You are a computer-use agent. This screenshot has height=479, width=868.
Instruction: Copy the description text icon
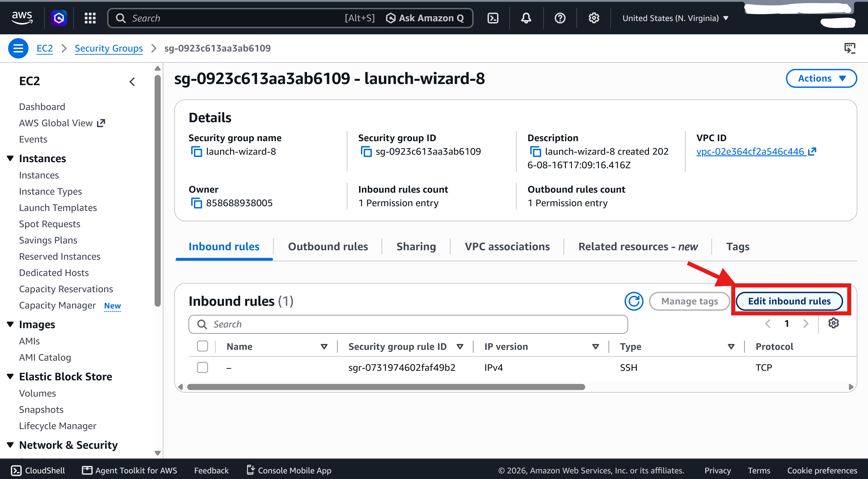coord(535,152)
